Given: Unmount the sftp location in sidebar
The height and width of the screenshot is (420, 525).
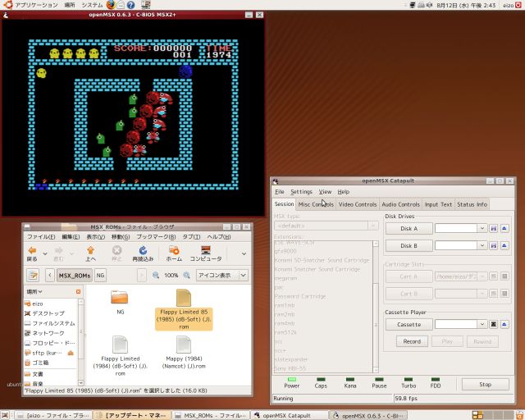Looking at the screenshot, I should (x=71, y=353).
